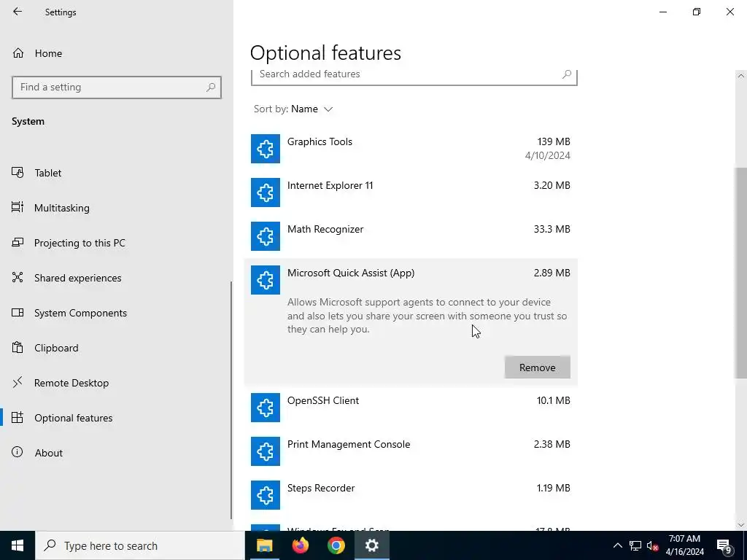Click the Settings back arrow
Viewport: 747px width, 560px height.
click(18, 12)
